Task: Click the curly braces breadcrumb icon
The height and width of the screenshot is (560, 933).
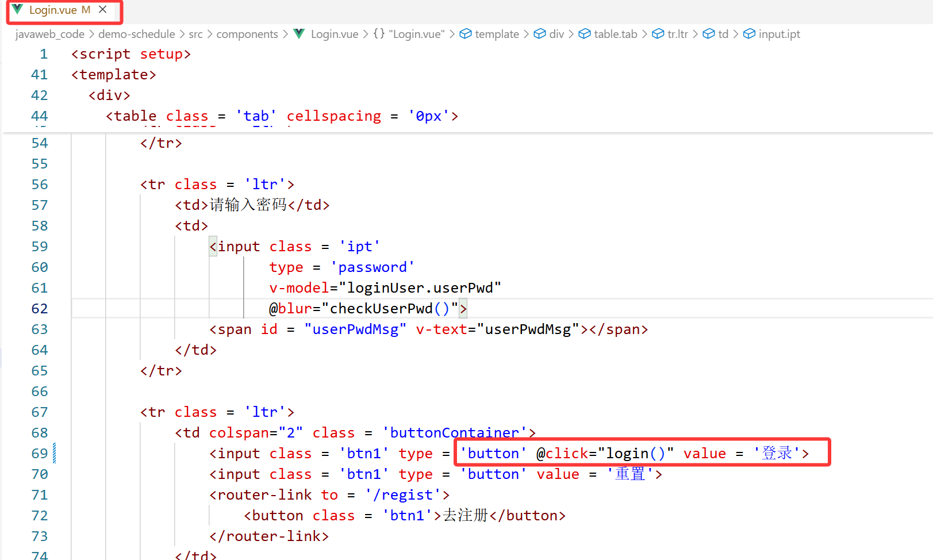Action: pyautogui.click(x=379, y=34)
